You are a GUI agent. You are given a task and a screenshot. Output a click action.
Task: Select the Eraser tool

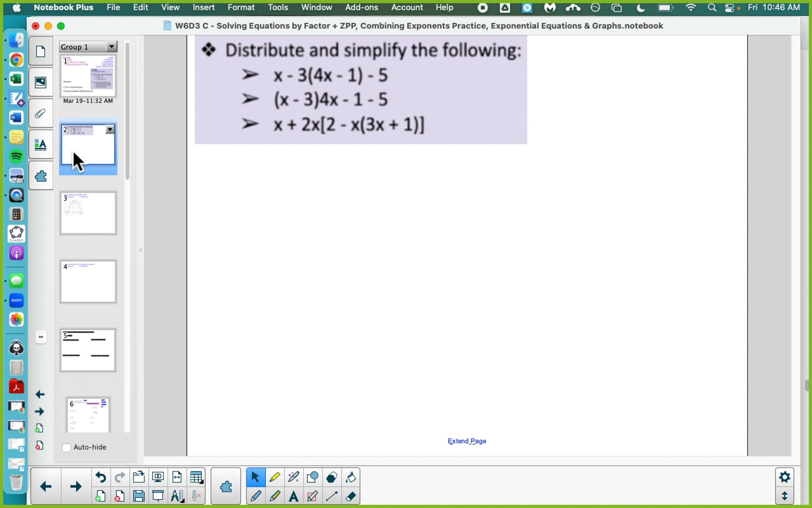351,496
